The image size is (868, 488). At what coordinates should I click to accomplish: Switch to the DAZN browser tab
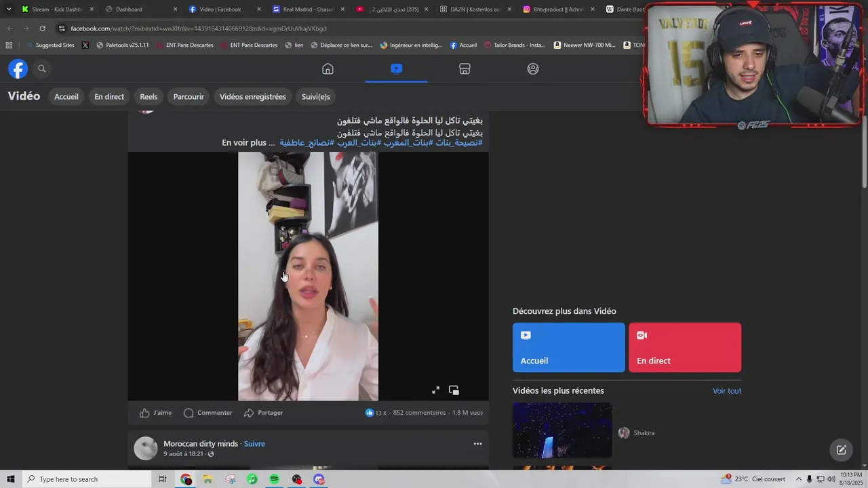click(475, 9)
